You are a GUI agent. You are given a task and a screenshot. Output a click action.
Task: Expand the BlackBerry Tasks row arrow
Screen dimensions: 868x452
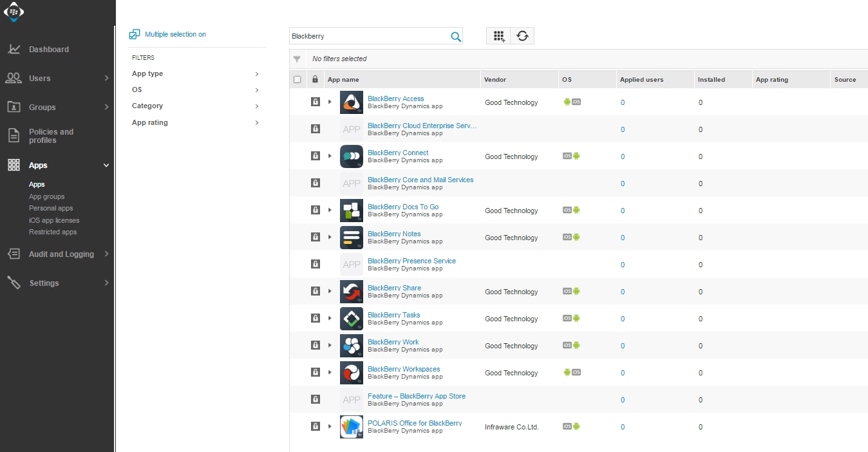[330, 318]
